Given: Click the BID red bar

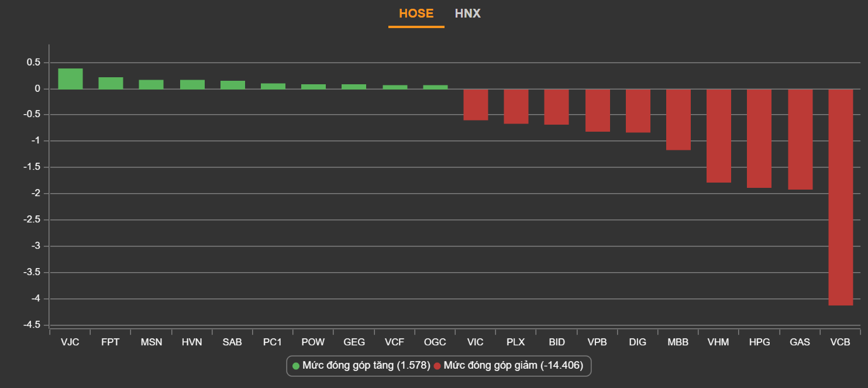Looking at the screenshot, I should (556, 107).
